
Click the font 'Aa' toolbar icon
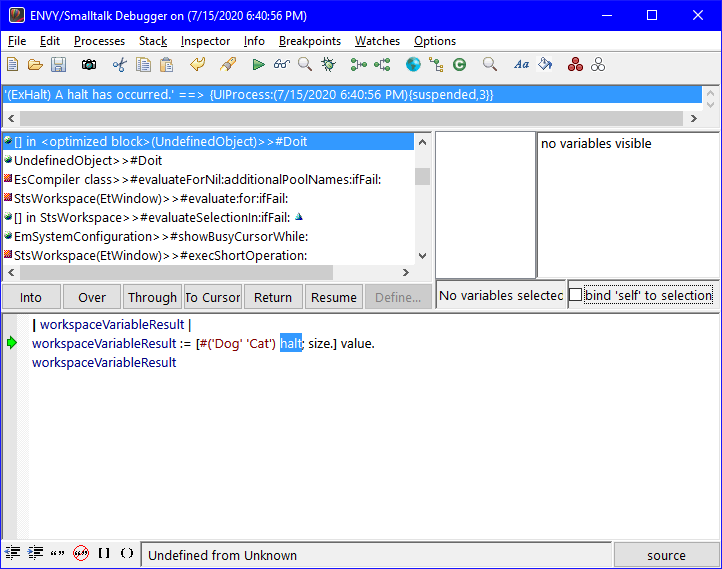tap(521, 65)
